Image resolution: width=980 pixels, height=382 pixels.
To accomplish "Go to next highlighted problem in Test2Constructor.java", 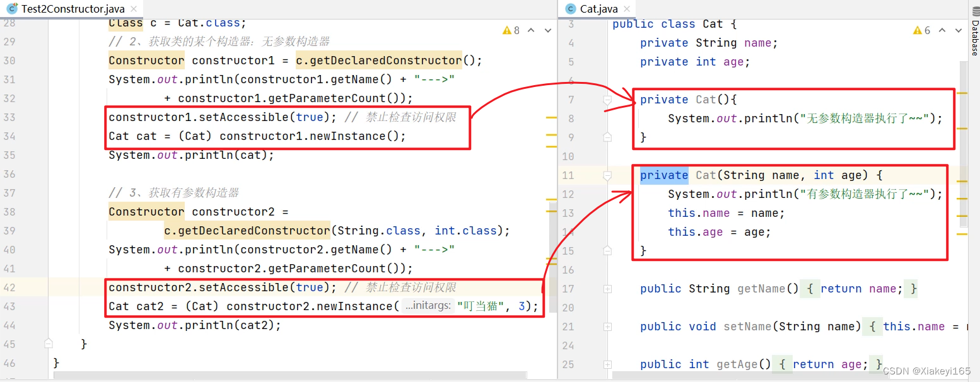I will pyautogui.click(x=547, y=30).
